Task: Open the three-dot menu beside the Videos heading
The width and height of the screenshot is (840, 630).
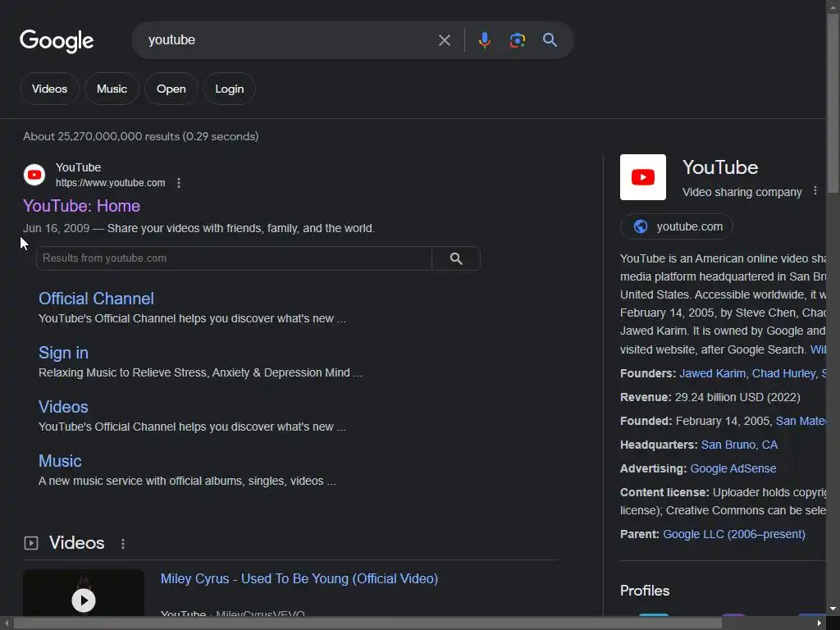Action: (123, 544)
